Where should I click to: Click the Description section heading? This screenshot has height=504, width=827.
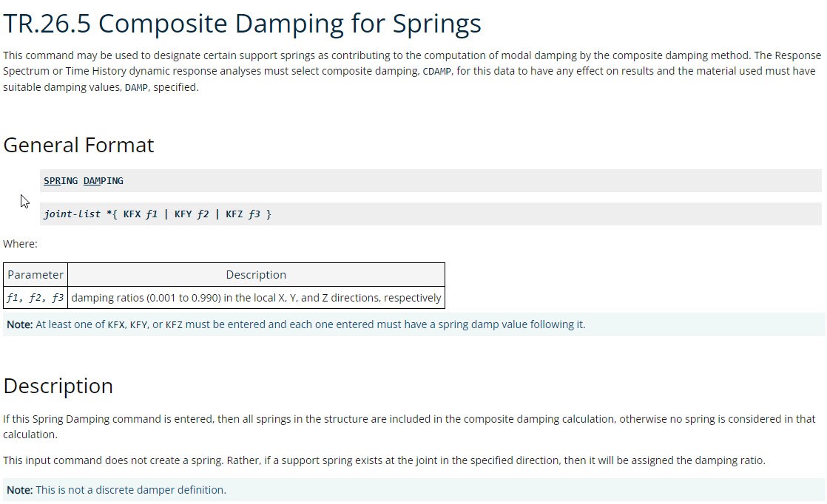pos(58,386)
